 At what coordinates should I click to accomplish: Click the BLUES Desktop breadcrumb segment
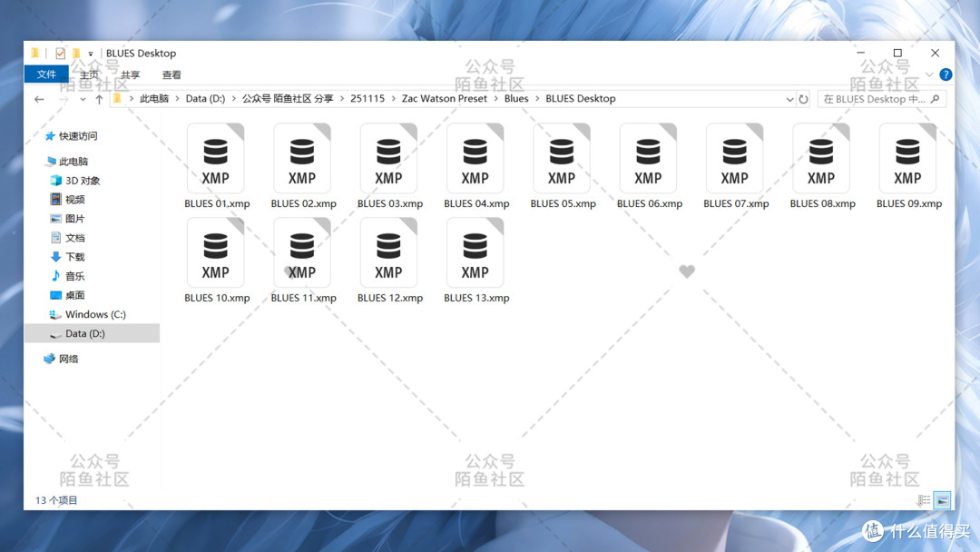click(581, 99)
